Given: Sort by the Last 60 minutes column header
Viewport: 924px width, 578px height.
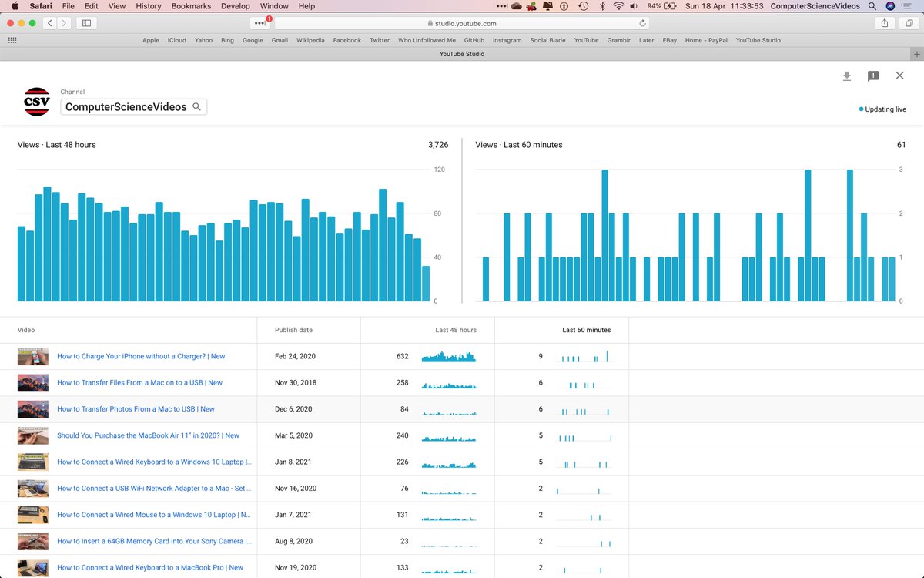Looking at the screenshot, I should pos(587,330).
